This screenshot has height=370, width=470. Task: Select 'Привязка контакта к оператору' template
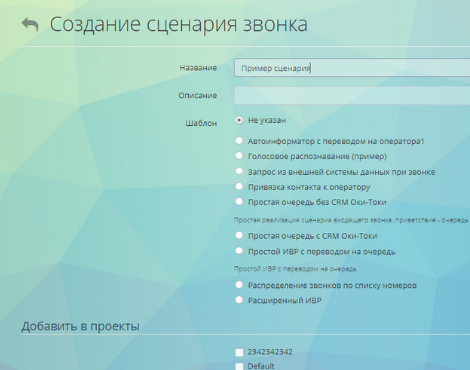pos(239,186)
